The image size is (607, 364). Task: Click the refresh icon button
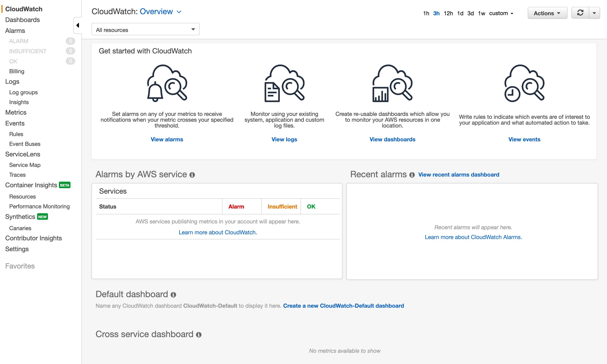580,13
